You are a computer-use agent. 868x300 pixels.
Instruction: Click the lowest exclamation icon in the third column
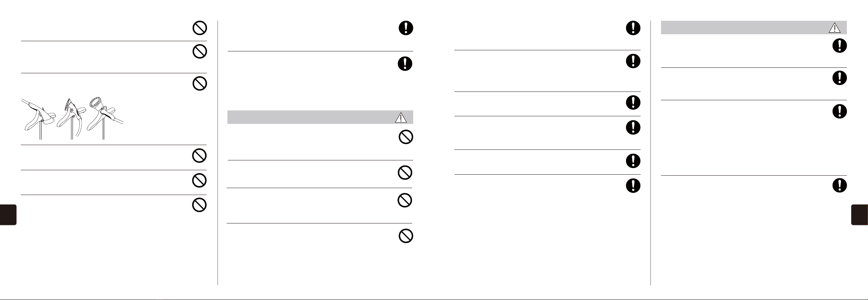pos(633,186)
